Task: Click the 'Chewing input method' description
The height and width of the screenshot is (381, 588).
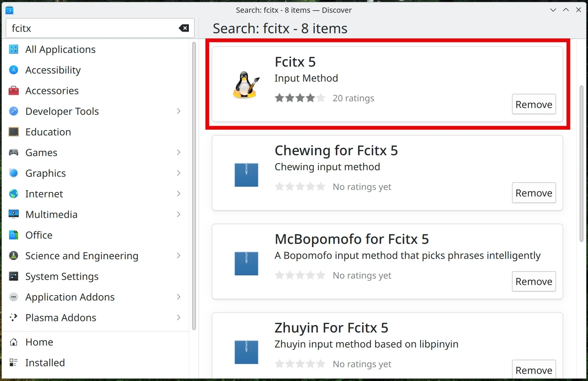Action: click(327, 167)
